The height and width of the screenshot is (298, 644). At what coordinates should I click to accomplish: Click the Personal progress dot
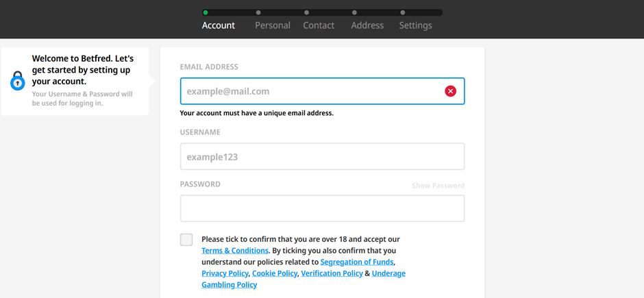tap(258, 13)
